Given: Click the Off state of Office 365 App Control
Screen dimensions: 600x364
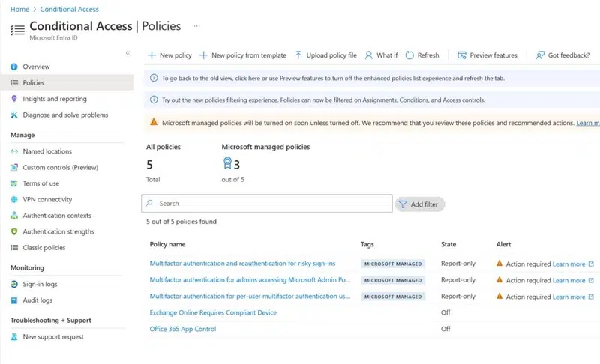Looking at the screenshot, I should pos(445,329).
